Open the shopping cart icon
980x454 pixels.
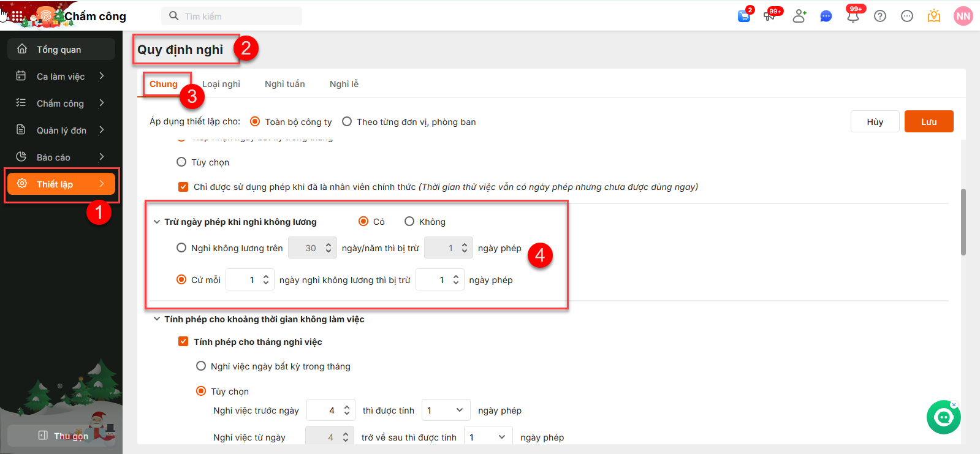coord(743,16)
